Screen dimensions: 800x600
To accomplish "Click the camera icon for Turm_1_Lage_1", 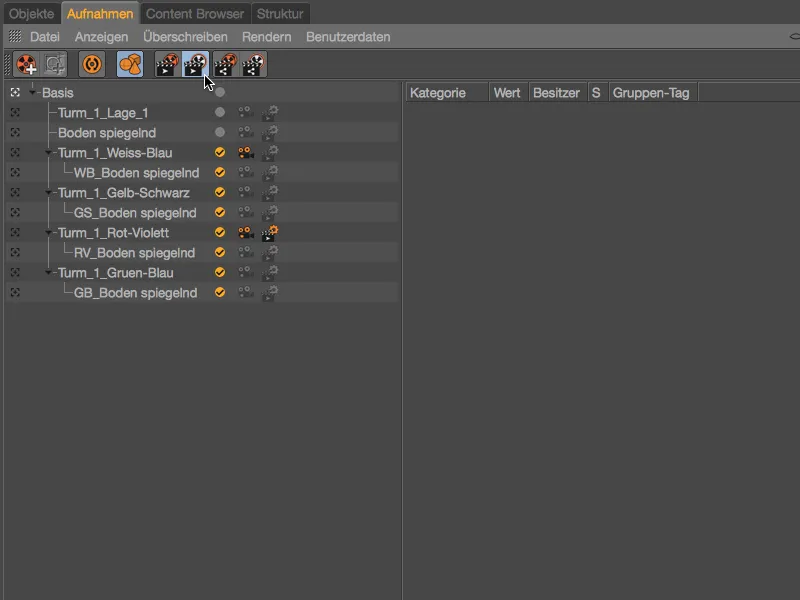I will tap(245, 112).
